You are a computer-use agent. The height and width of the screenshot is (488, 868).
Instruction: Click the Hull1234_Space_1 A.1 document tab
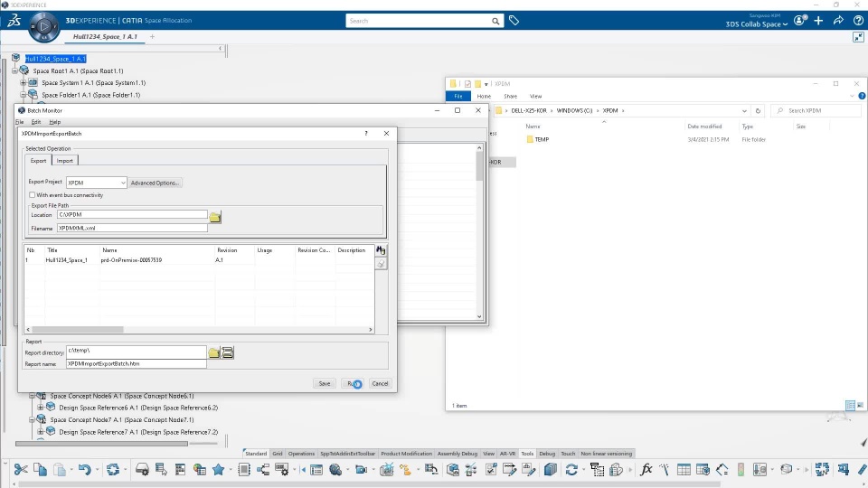click(x=105, y=36)
